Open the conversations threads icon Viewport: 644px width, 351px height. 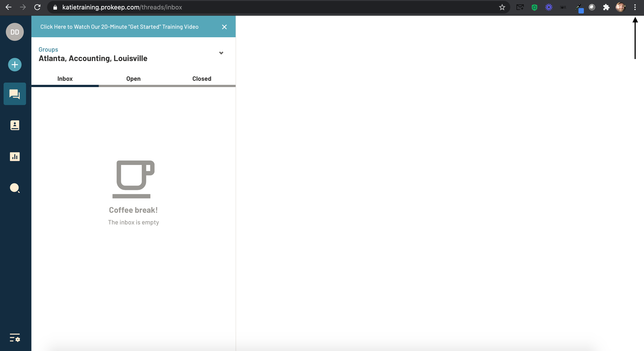pyautogui.click(x=15, y=94)
